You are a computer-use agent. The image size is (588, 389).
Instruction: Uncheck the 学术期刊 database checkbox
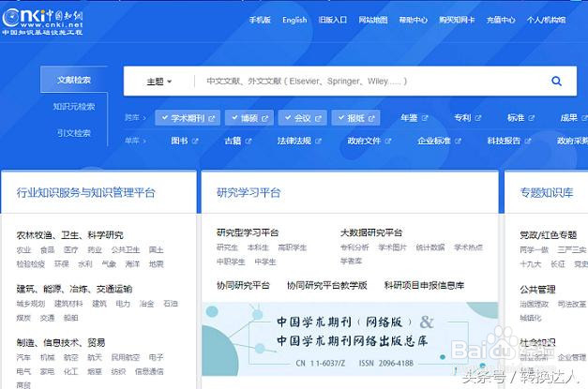click(x=165, y=118)
